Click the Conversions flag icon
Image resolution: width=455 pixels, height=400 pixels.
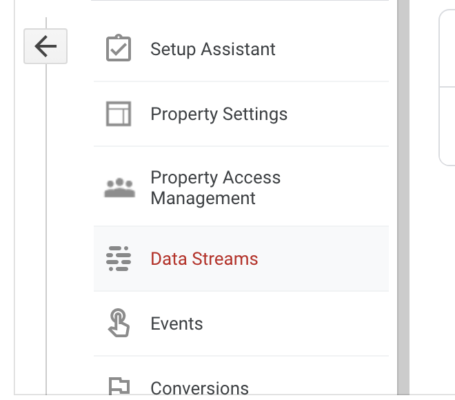[x=119, y=386]
